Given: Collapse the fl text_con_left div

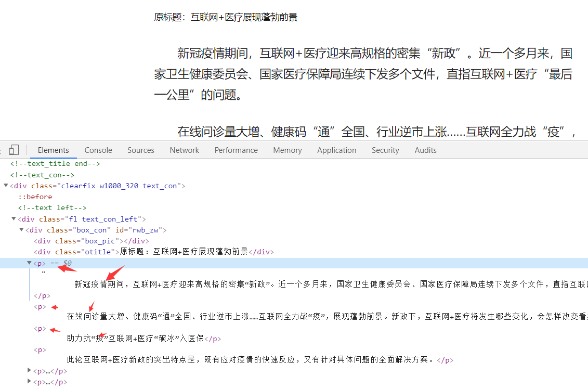Looking at the screenshot, I should pyautogui.click(x=13, y=218).
